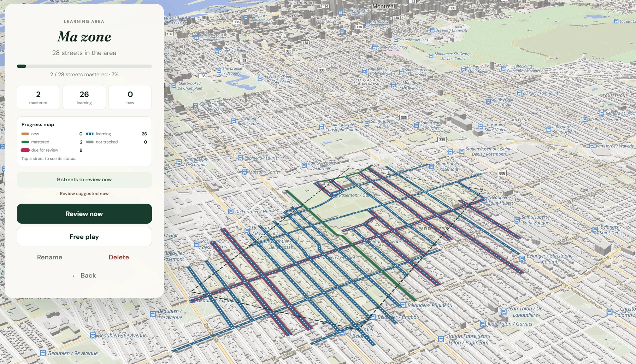Click du Parc / Fairmount stop icon

519,93
